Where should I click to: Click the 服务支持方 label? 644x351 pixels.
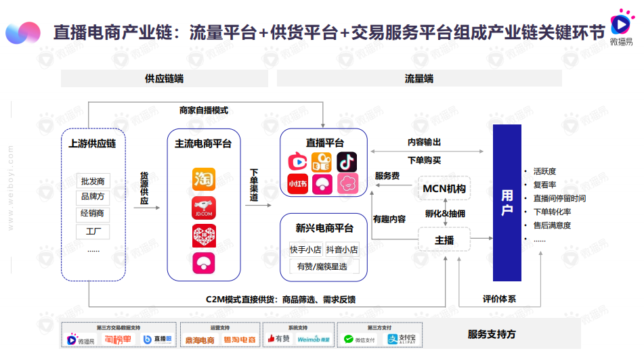pyautogui.click(x=492, y=334)
